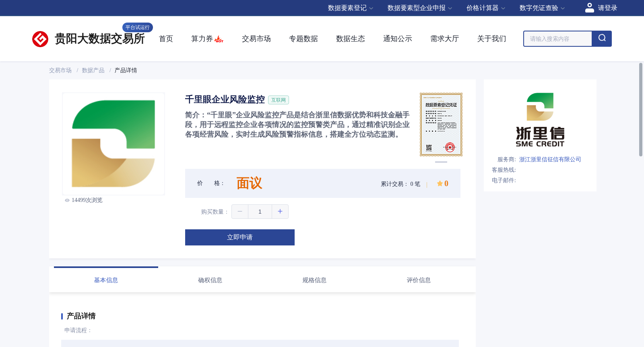
Task: Click the 贵阳大数据交易所 site title
Action: click(99, 39)
